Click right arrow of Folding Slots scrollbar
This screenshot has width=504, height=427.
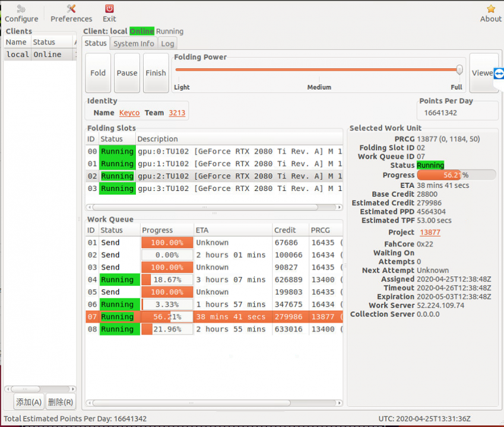pyautogui.click(x=339, y=207)
